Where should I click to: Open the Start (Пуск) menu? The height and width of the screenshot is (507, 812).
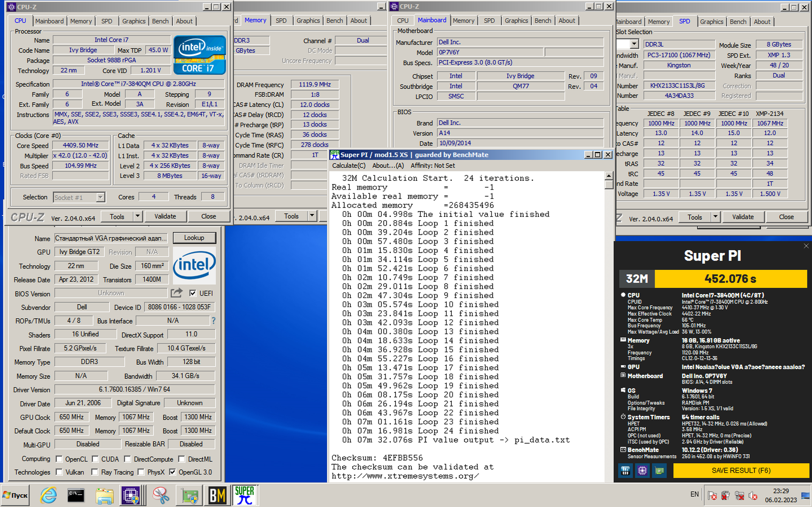click(x=15, y=495)
